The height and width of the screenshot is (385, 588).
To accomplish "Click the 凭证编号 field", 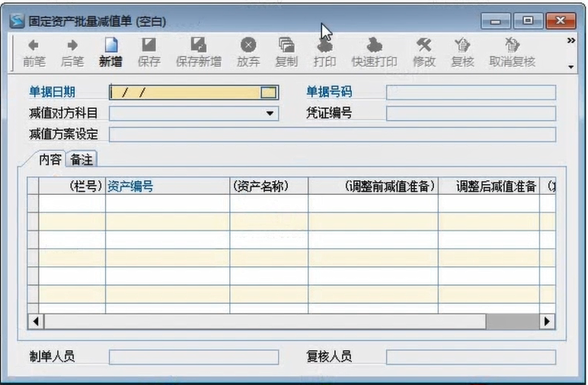I will tap(471, 113).
